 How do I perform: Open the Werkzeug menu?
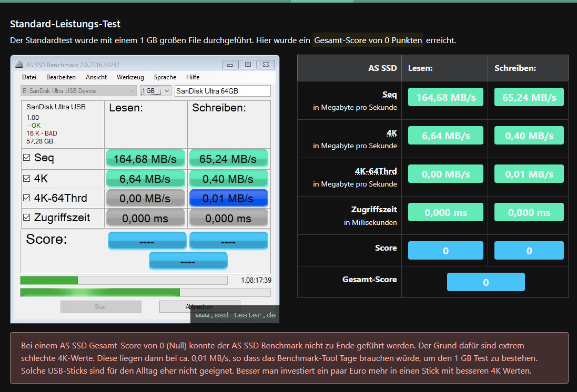click(130, 77)
